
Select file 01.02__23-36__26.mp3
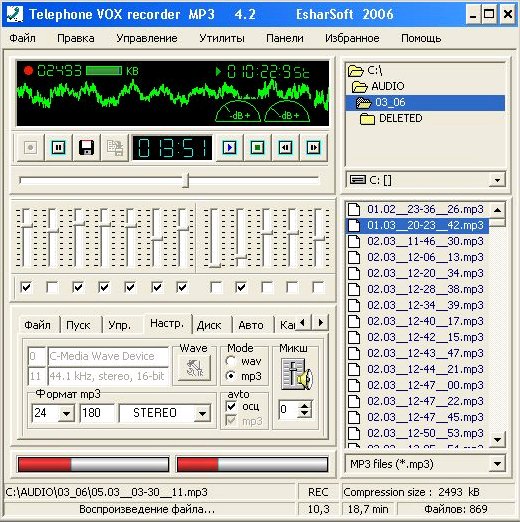click(x=418, y=209)
